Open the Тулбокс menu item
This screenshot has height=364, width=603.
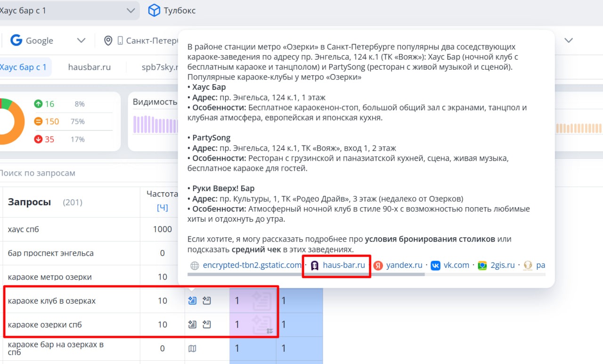[179, 10]
